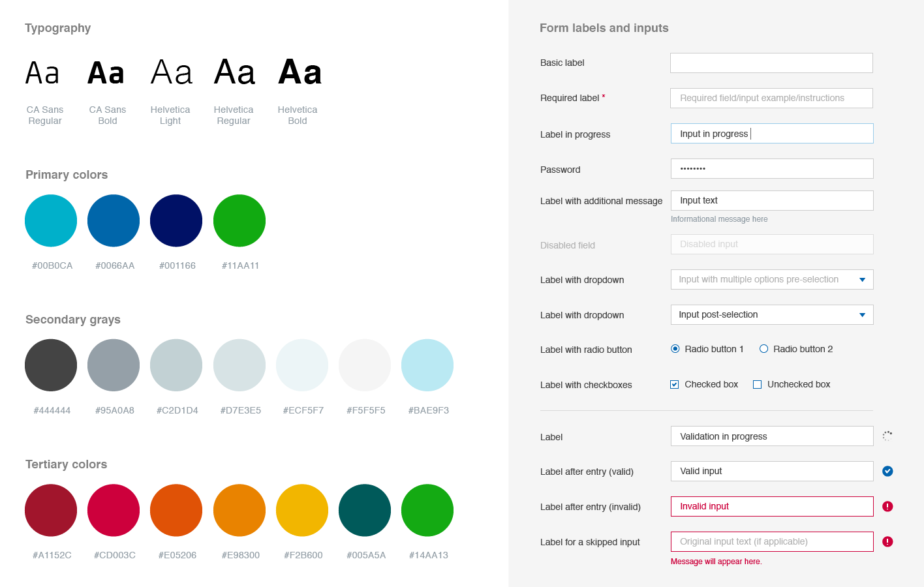Click the Disabled input field
Screen dimensions: 924x587
pos(772,244)
